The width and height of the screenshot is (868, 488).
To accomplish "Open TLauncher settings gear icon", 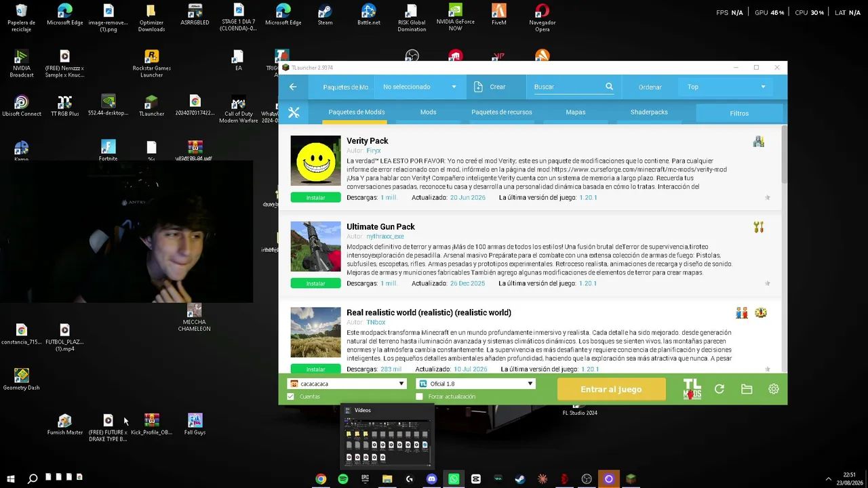I will 774,389.
